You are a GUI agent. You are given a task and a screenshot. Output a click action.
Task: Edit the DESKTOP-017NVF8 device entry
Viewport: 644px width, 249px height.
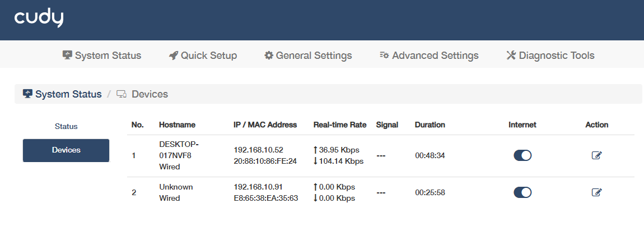pyautogui.click(x=596, y=156)
